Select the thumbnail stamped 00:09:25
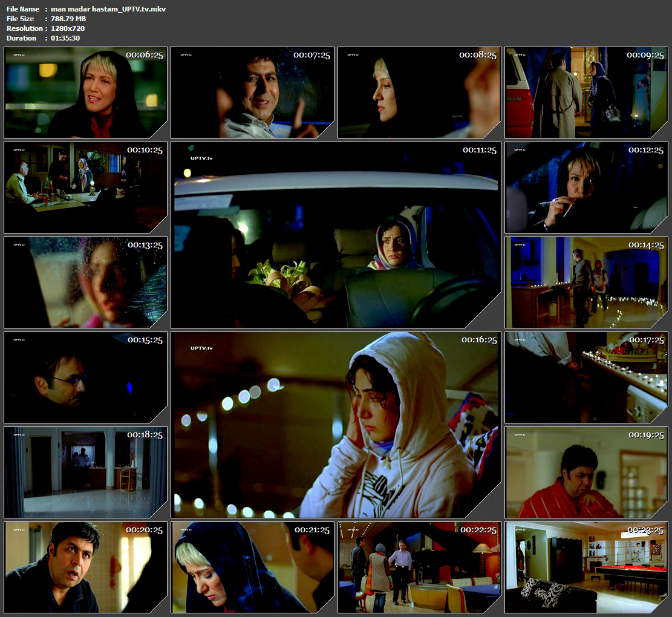This screenshot has width=672, height=617. point(586,93)
